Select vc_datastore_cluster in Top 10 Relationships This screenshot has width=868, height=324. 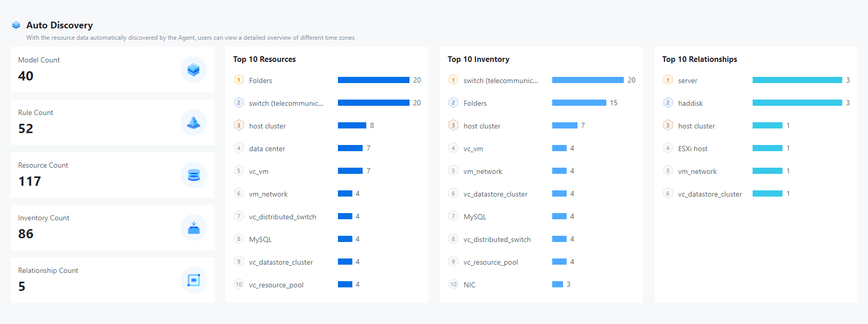coord(710,194)
